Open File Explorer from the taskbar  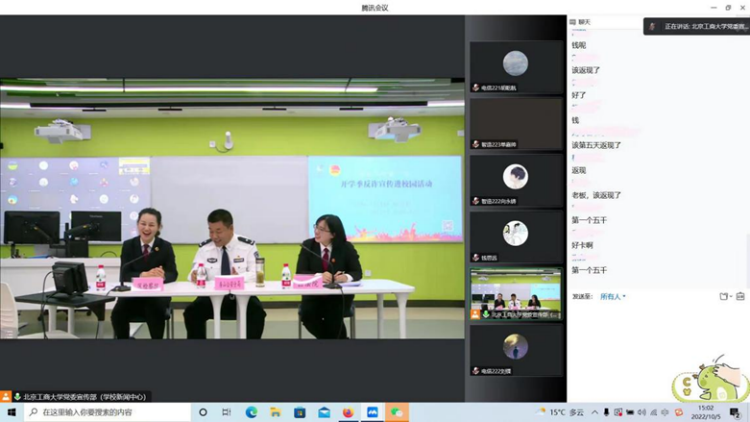275,412
